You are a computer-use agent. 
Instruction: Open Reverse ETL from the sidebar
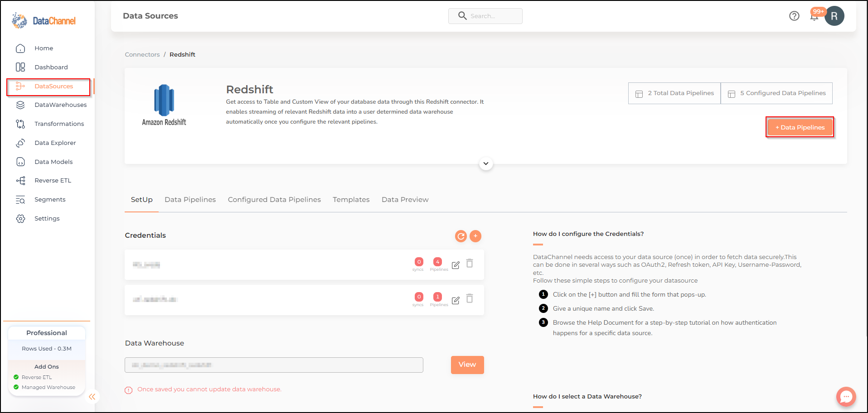(x=53, y=181)
